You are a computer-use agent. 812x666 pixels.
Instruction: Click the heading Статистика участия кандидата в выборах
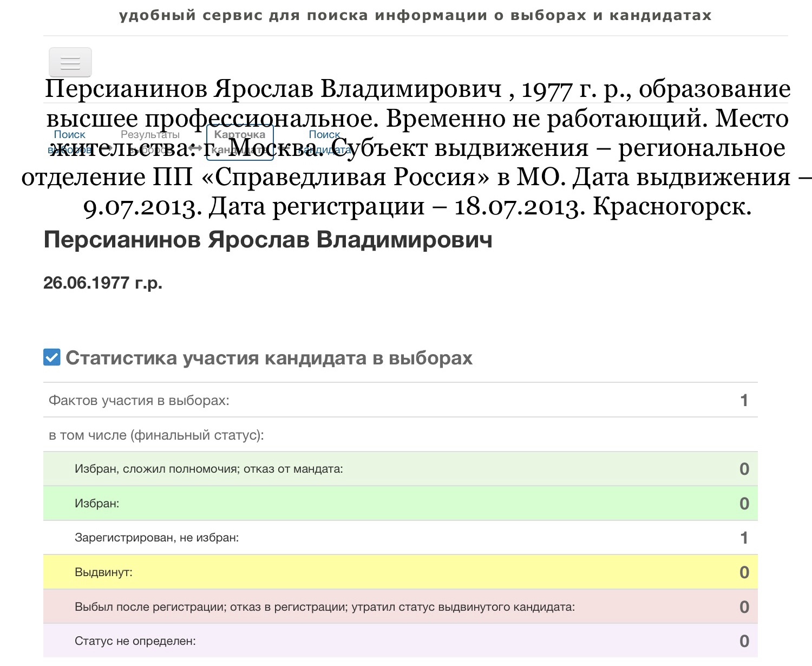(269, 358)
